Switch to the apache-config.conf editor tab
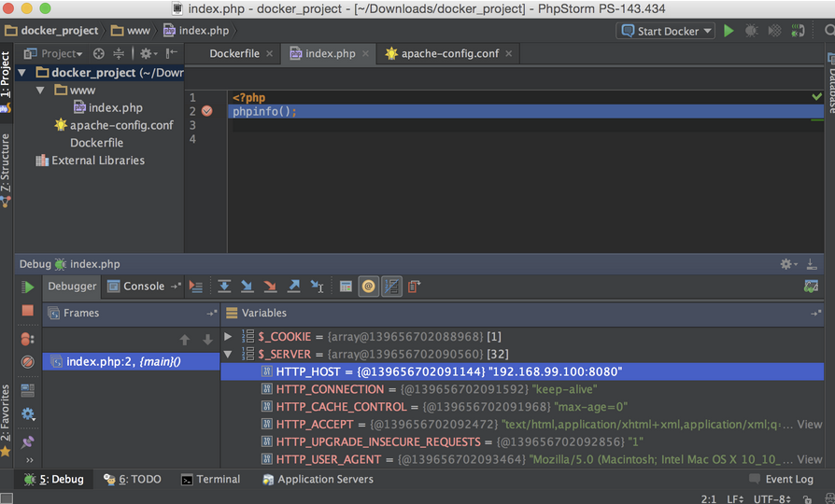 (449, 54)
